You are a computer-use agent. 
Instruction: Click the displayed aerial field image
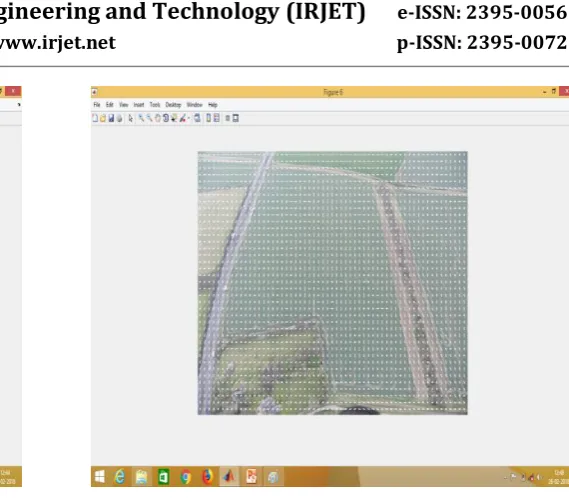click(x=332, y=283)
